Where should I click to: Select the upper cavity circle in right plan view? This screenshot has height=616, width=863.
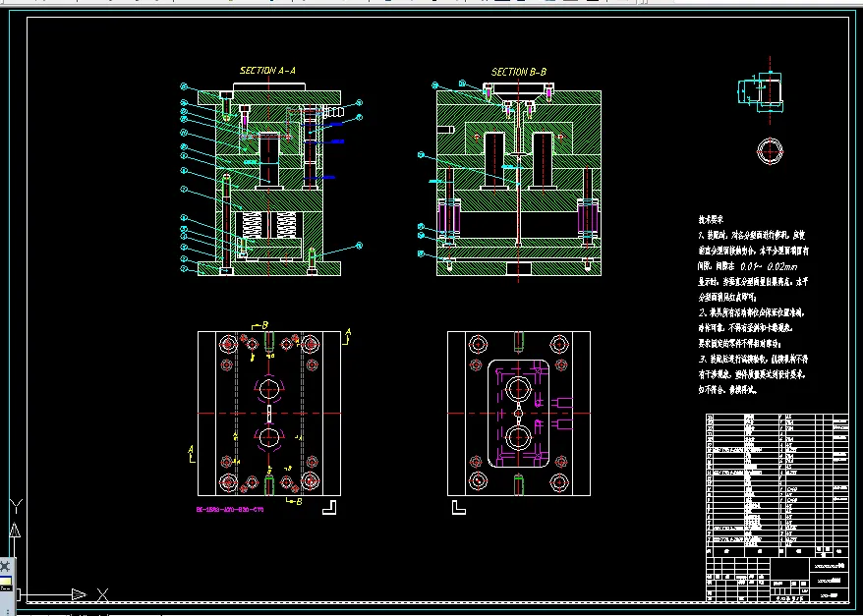[x=518, y=389]
